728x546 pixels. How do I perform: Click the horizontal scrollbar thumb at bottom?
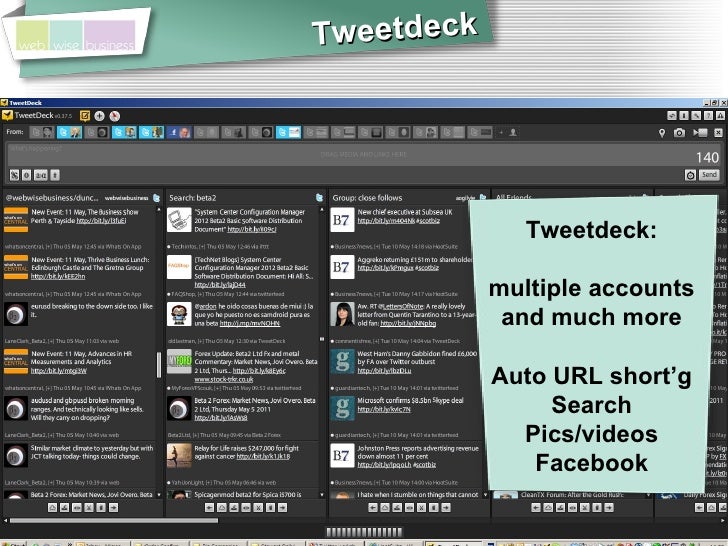pyautogui.click(x=114, y=521)
